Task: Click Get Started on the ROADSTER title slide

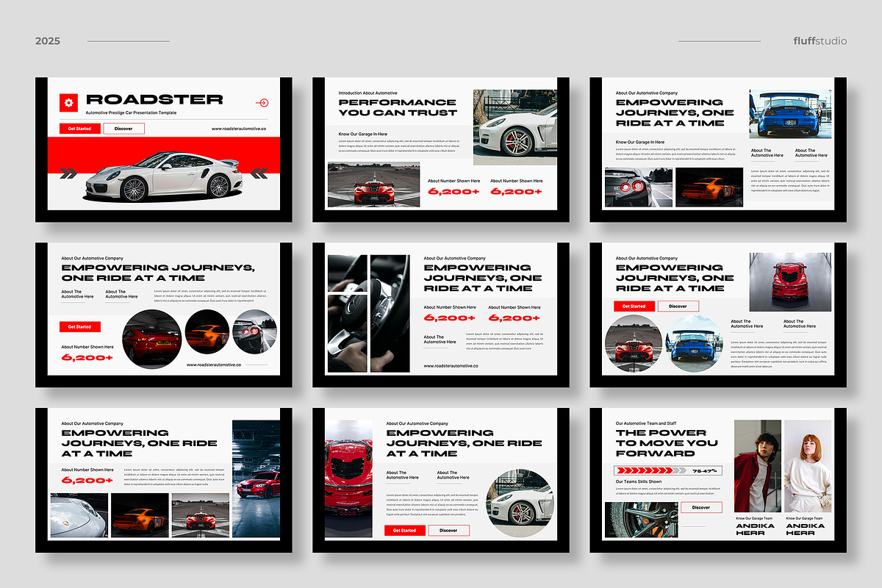Action: 79,129
